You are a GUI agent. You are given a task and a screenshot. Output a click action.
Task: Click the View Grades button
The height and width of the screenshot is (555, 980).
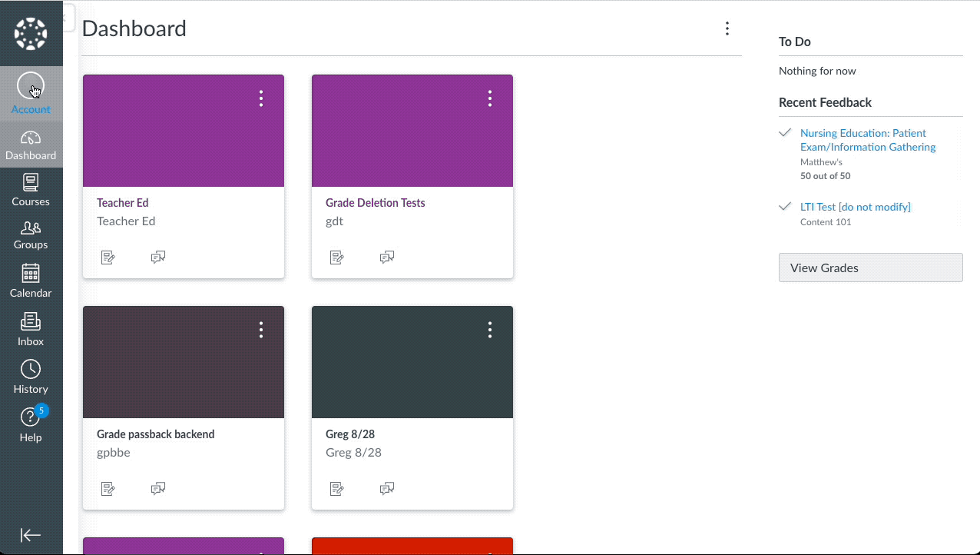point(871,268)
